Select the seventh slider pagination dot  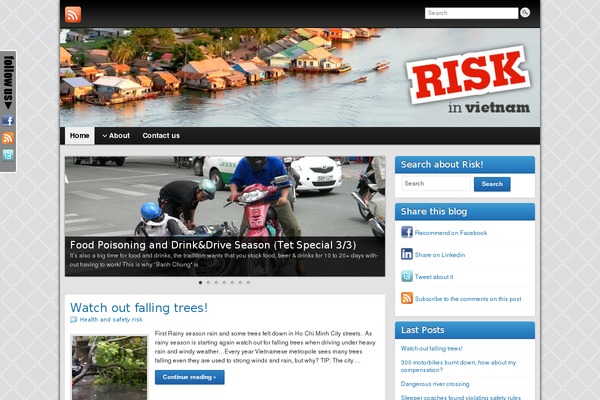click(248, 282)
